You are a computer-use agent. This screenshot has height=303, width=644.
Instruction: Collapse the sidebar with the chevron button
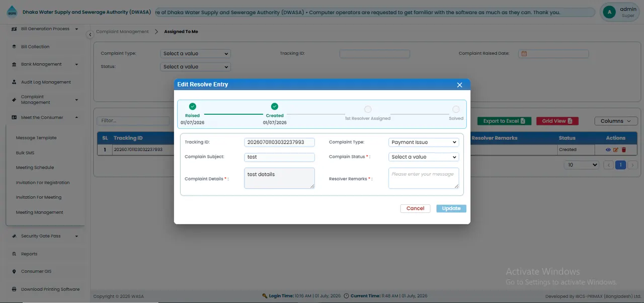90,35
